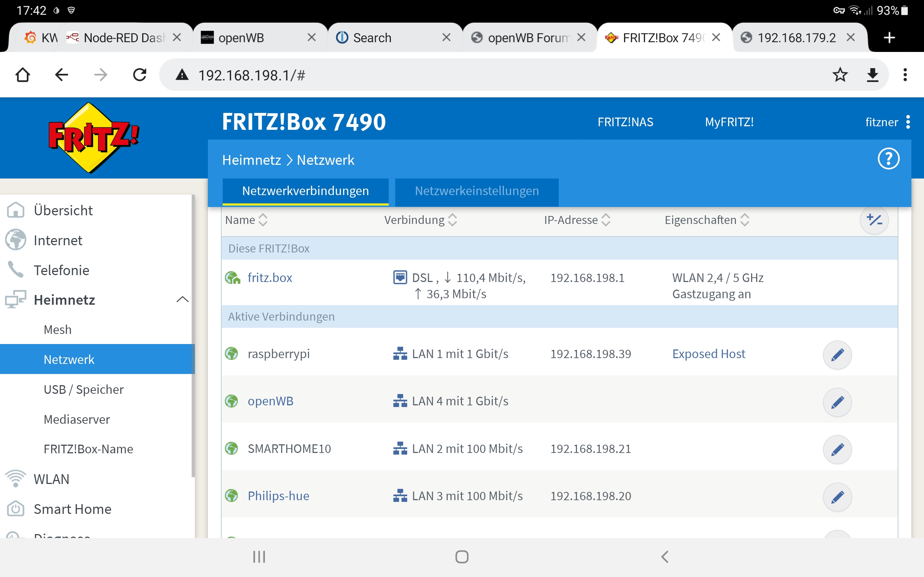Click the help question mark icon
The image size is (924, 577).
click(x=888, y=159)
